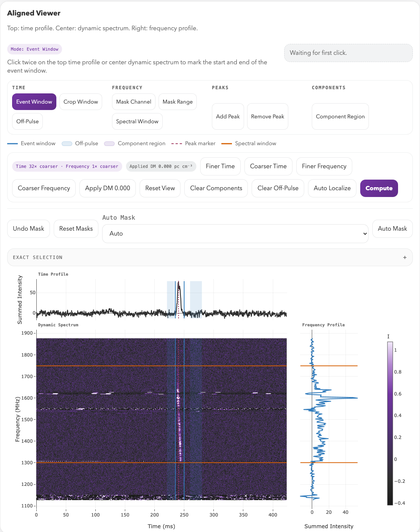Viewport: 420px width, 532px height.
Task: Run Auto Localize
Action: coord(332,188)
